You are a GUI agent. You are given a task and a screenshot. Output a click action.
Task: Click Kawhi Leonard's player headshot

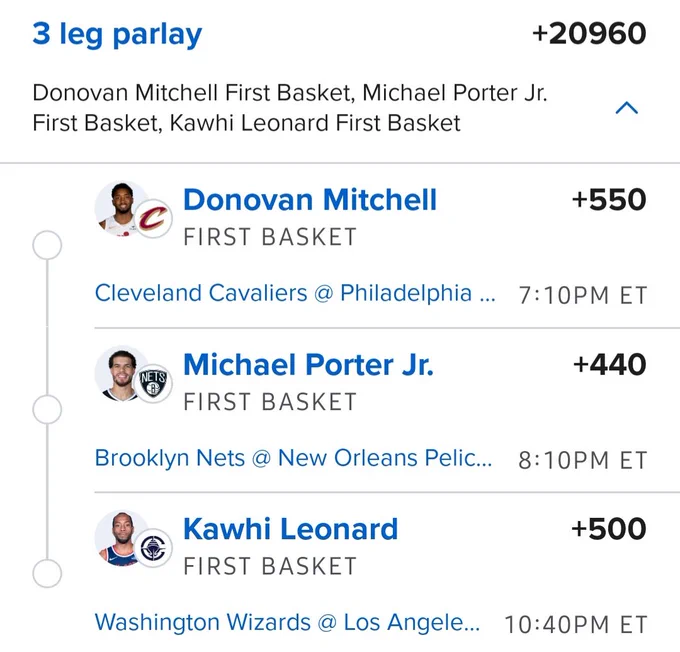pos(120,538)
